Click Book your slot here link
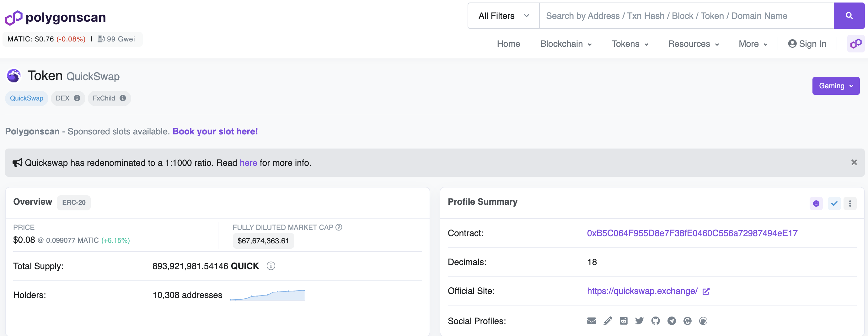 click(x=215, y=132)
